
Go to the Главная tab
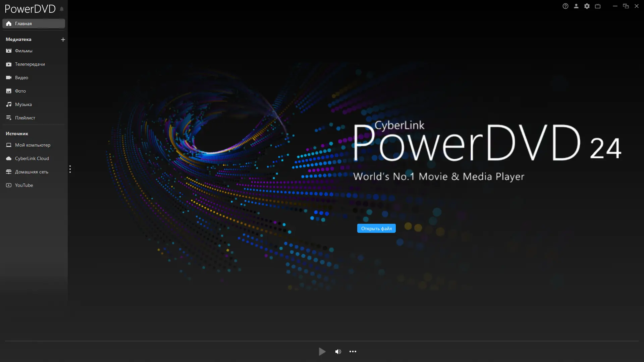pos(23,23)
